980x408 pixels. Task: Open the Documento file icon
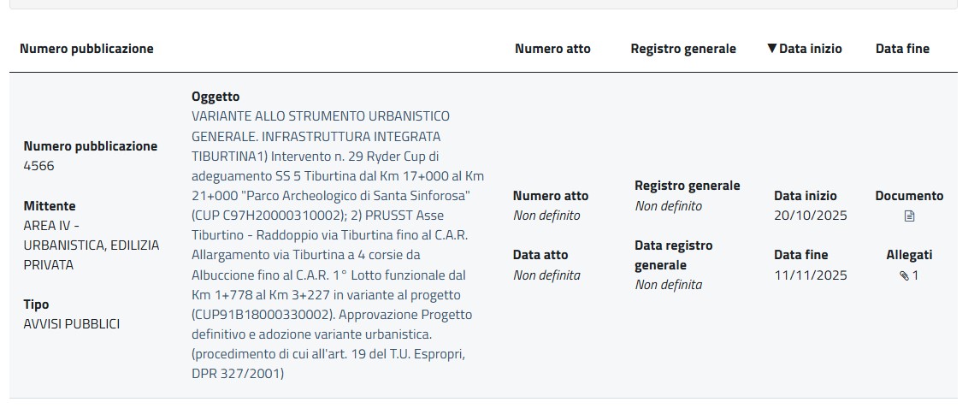[x=909, y=216]
